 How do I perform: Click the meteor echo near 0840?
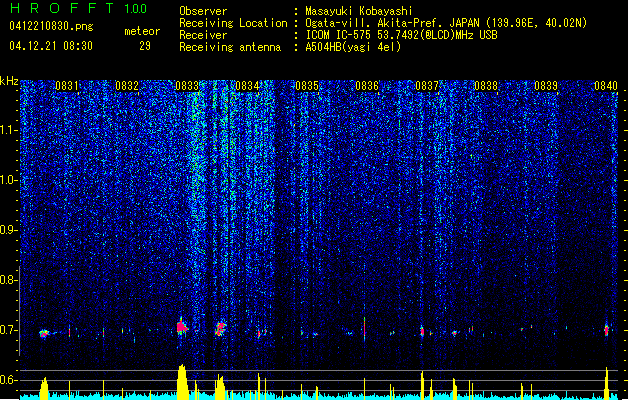(607, 330)
